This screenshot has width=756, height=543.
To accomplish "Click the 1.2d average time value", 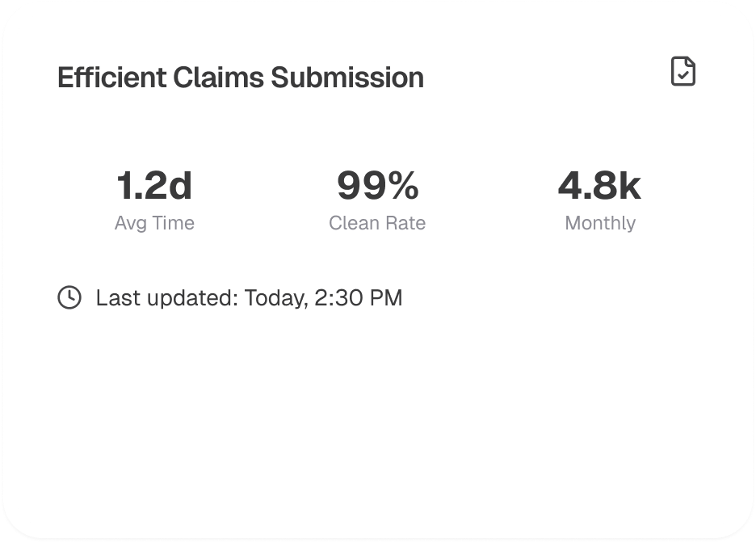I will (x=154, y=186).
